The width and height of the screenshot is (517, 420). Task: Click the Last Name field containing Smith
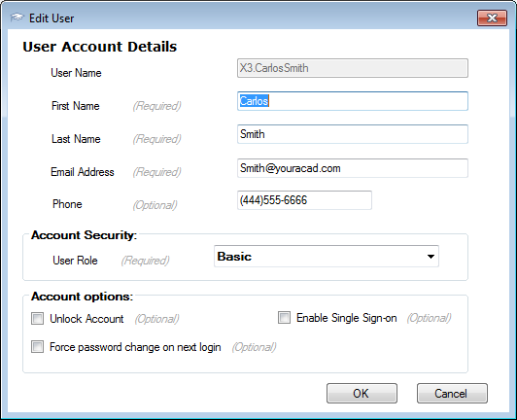(x=353, y=134)
